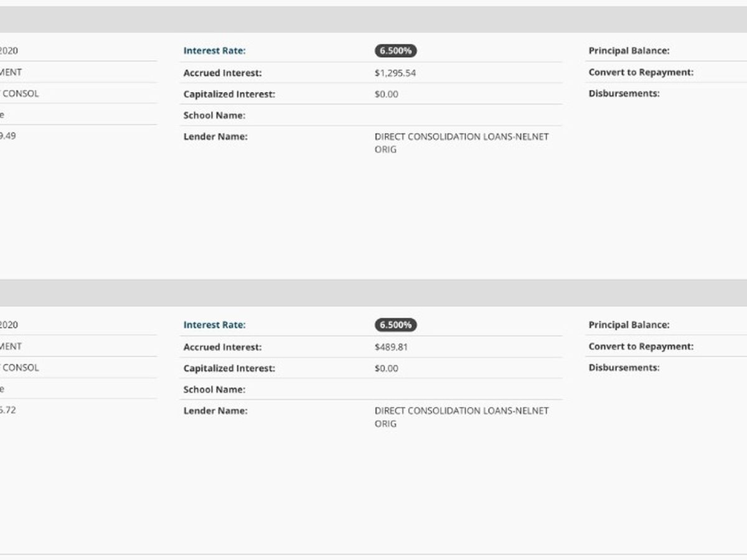Click the School Name label in upper loan

[214, 116]
